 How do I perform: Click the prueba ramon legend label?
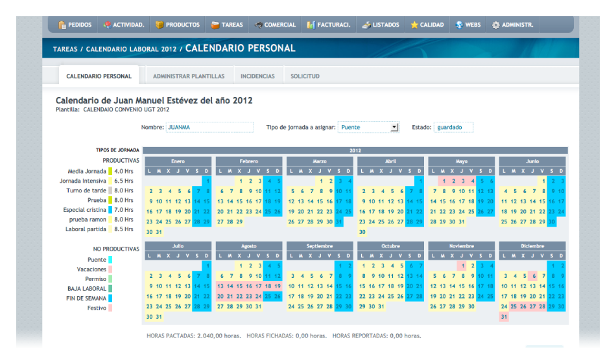(x=88, y=220)
